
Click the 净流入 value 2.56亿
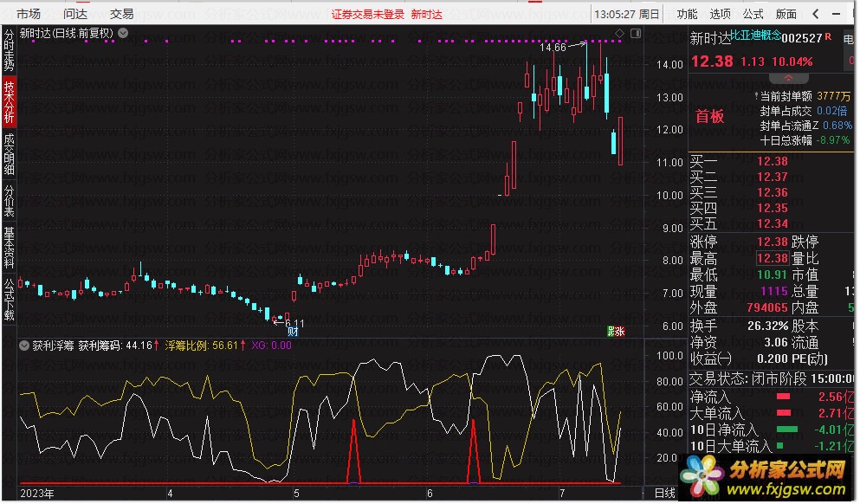(x=836, y=397)
